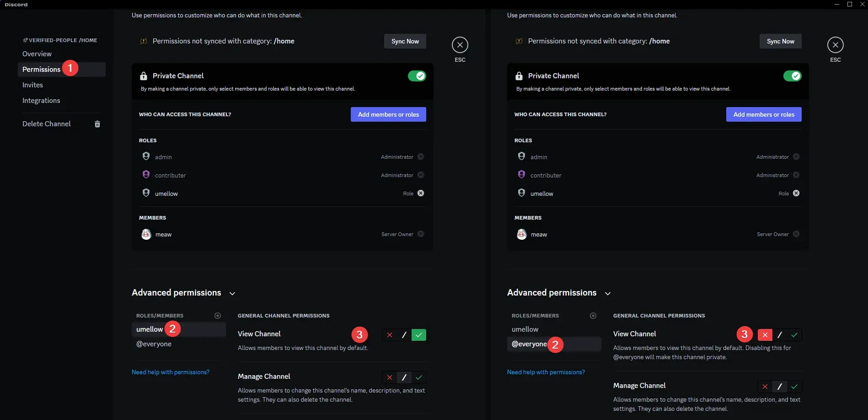This screenshot has height=420, width=868.
Task: Click umellow role shield icon in left panel
Action: 146,193
